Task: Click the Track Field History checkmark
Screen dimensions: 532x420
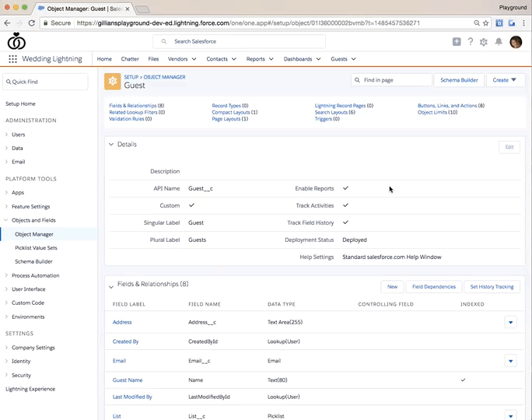Action: (345, 222)
